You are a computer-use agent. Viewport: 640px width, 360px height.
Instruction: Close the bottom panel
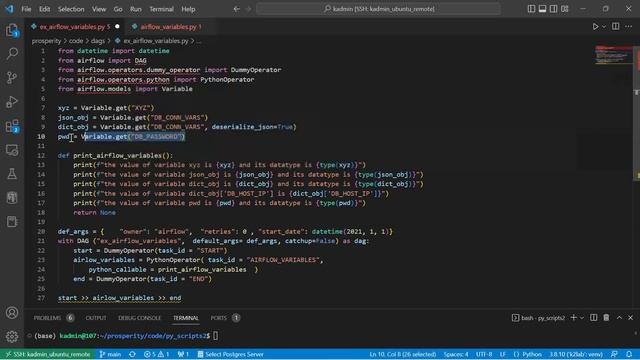tap(631, 318)
